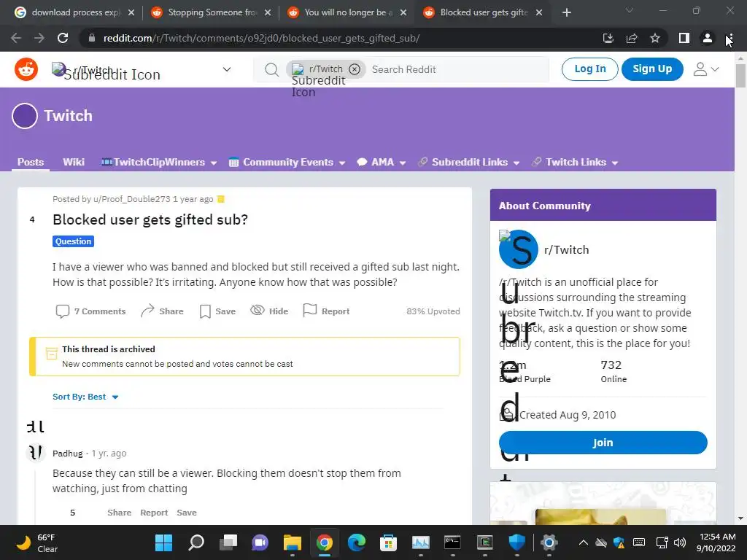Expand the Twitch Links menu
The height and width of the screenshot is (560, 747).
575,163
